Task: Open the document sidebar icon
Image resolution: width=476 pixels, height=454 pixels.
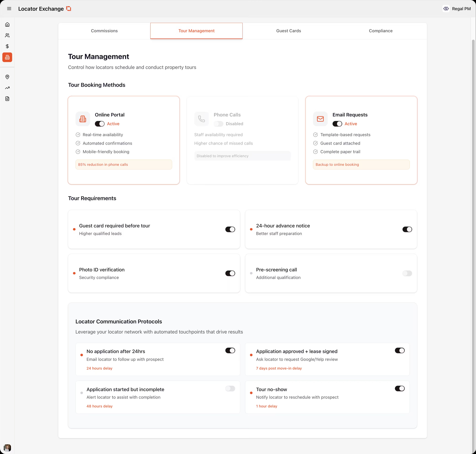Action: pos(7,99)
